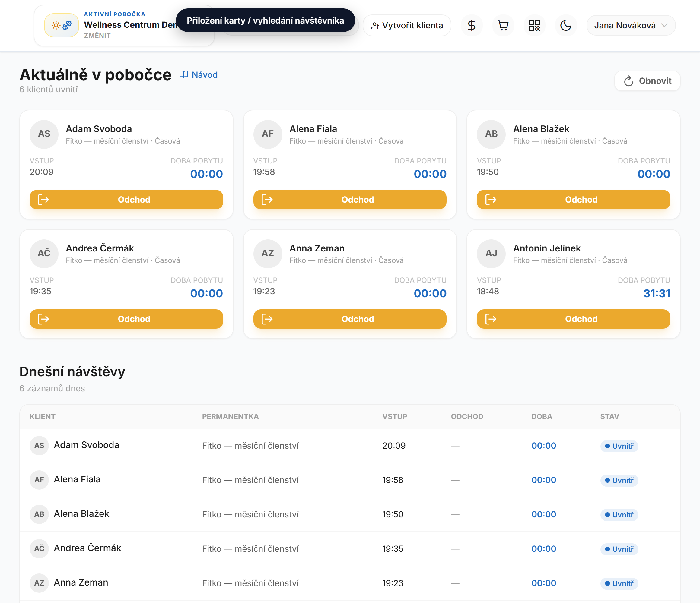This screenshot has height=603, width=700.
Task: Click the PERMANENTKA column header
Action: [x=231, y=417]
